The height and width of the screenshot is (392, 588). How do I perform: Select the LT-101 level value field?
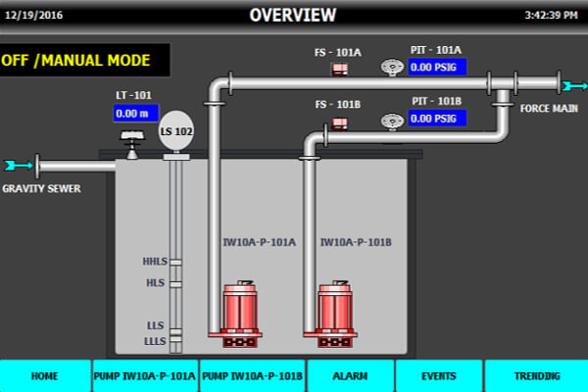point(136,114)
